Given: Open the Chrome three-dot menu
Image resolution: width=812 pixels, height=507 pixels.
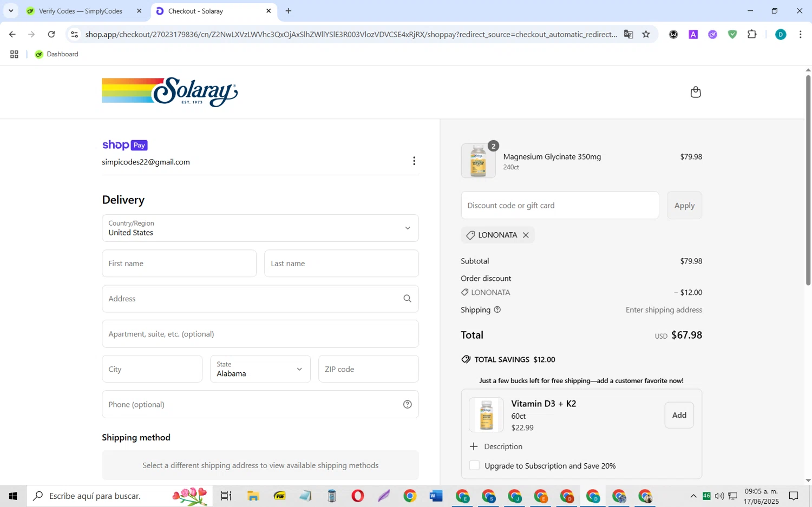Looking at the screenshot, I should point(800,34).
